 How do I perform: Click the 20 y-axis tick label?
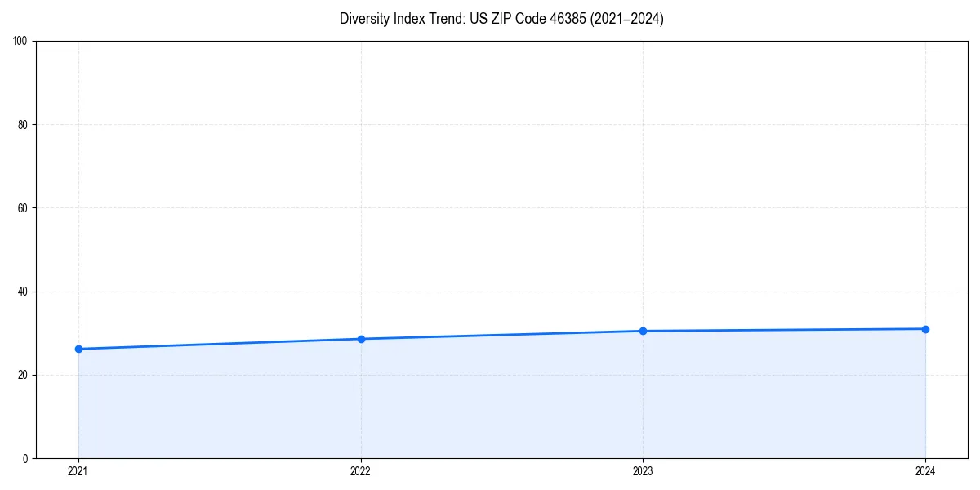pos(24,374)
